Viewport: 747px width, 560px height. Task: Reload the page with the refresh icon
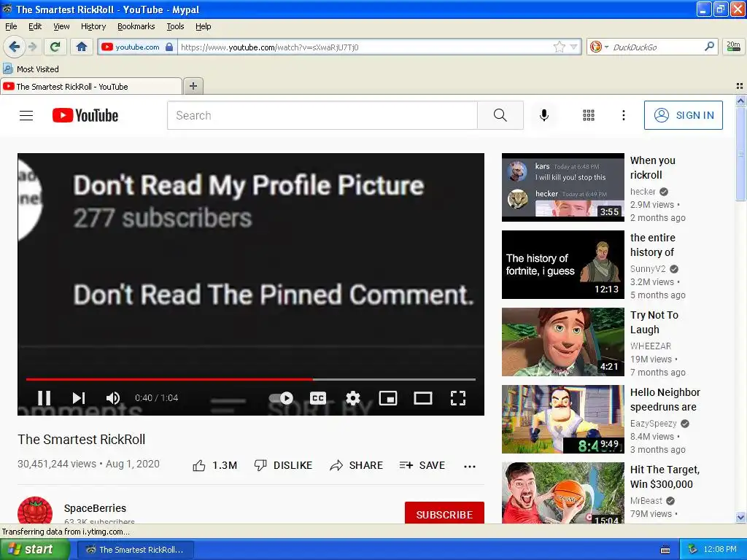(x=55, y=47)
